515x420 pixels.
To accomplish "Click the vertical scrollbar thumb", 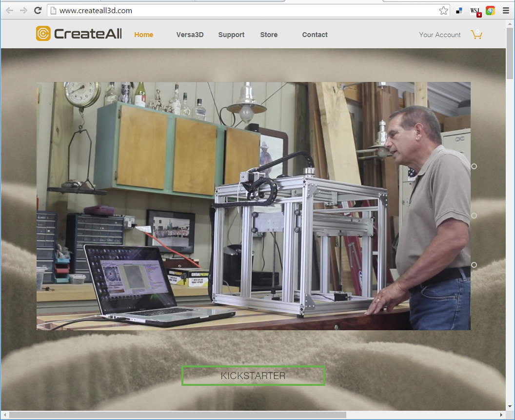I will point(510,53).
